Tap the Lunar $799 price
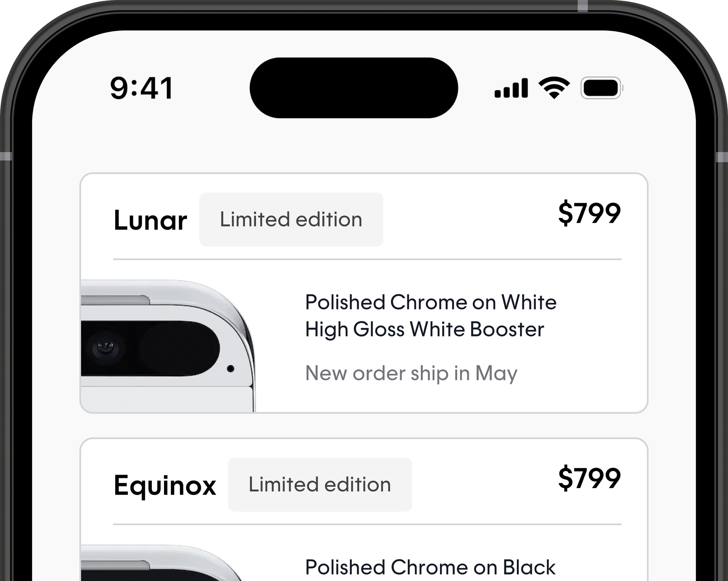This screenshot has height=581, width=728. [x=589, y=213]
